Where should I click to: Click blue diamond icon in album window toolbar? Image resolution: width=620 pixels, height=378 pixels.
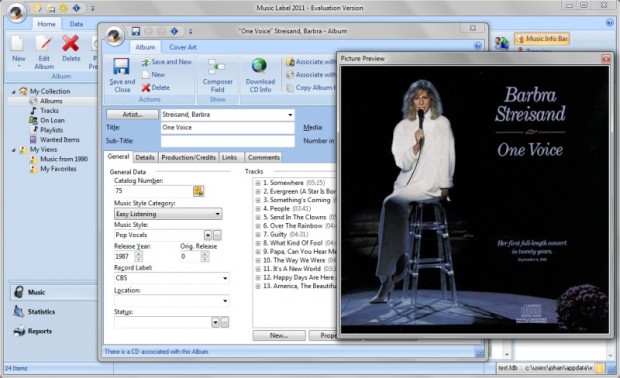(174, 31)
